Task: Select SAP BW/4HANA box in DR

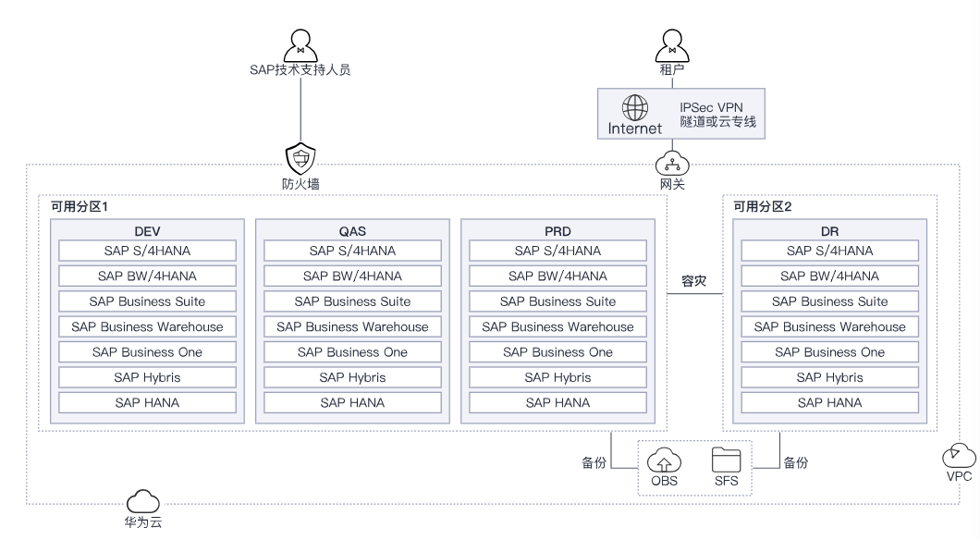Action: tap(830, 276)
